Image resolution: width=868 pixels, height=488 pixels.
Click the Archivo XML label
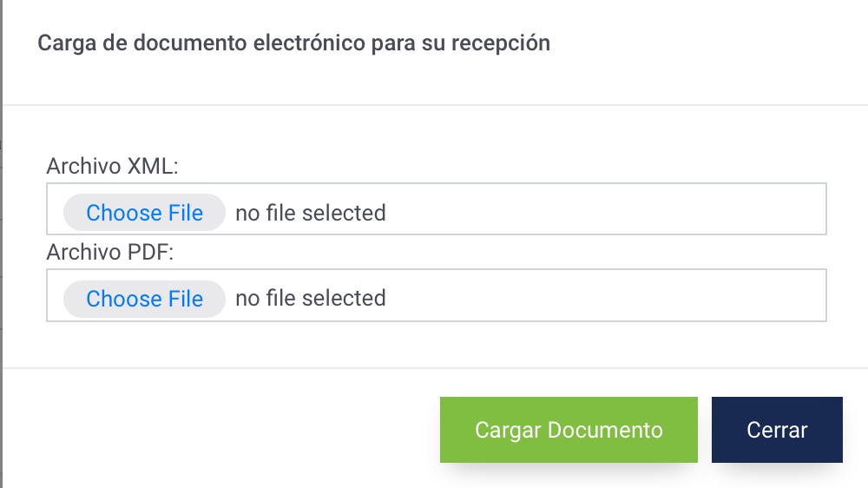[x=112, y=167]
